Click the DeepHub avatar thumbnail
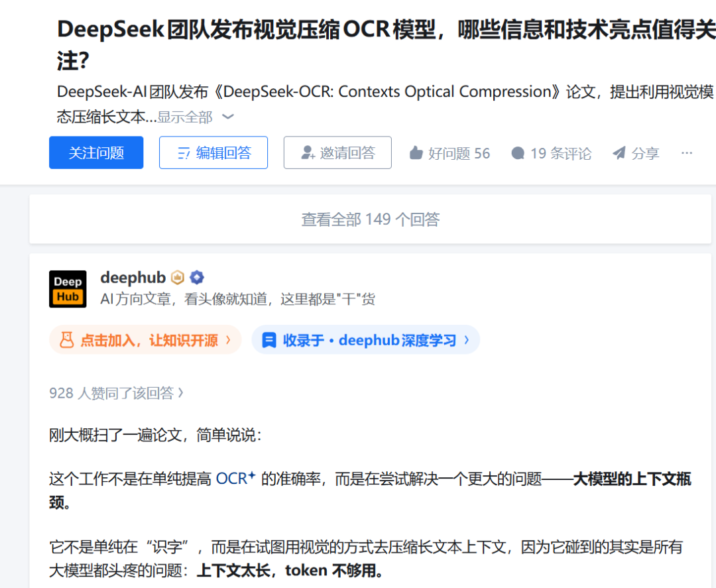Viewport: 716px width, 588px height. coord(68,289)
